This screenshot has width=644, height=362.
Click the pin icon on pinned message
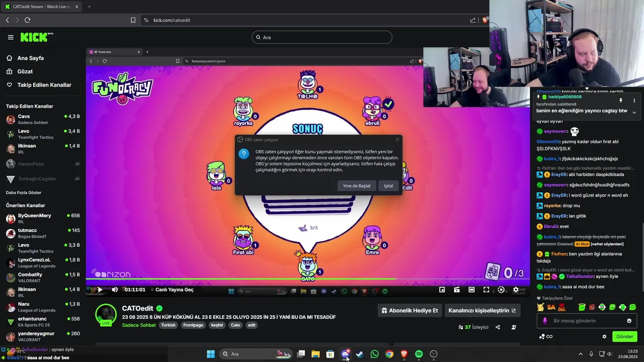point(621,101)
